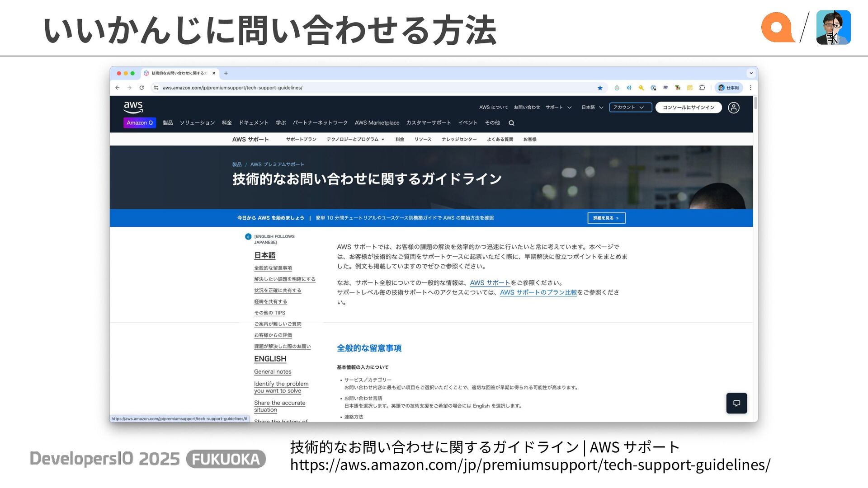Click the browser address bar URL
The image size is (868, 488).
point(232,88)
